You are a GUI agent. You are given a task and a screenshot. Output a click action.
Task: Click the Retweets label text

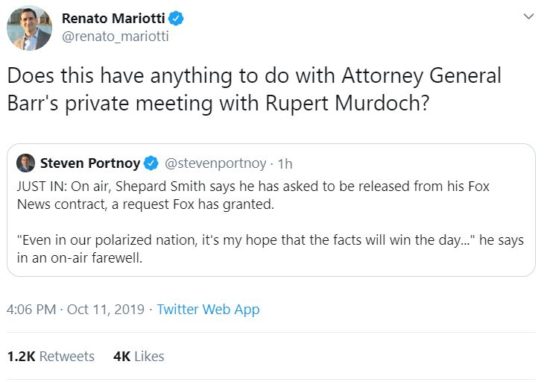67,356
